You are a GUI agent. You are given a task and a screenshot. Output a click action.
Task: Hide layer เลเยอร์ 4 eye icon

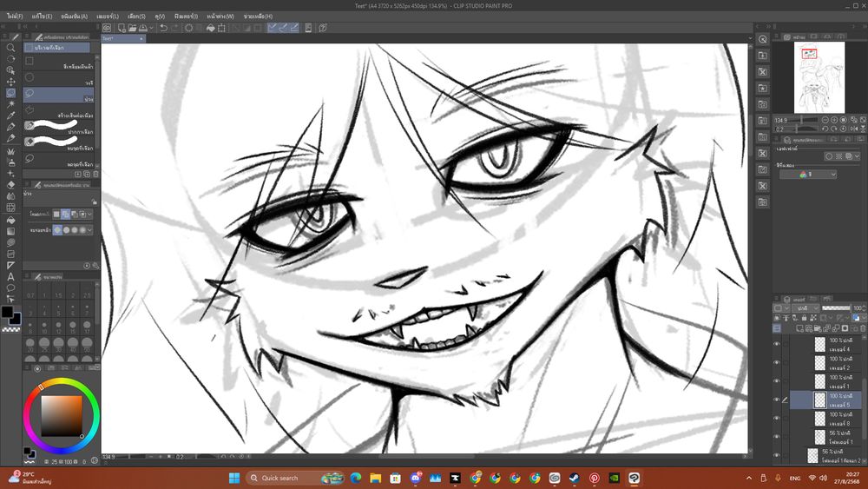pyautogui.click(x=777, y=344)
